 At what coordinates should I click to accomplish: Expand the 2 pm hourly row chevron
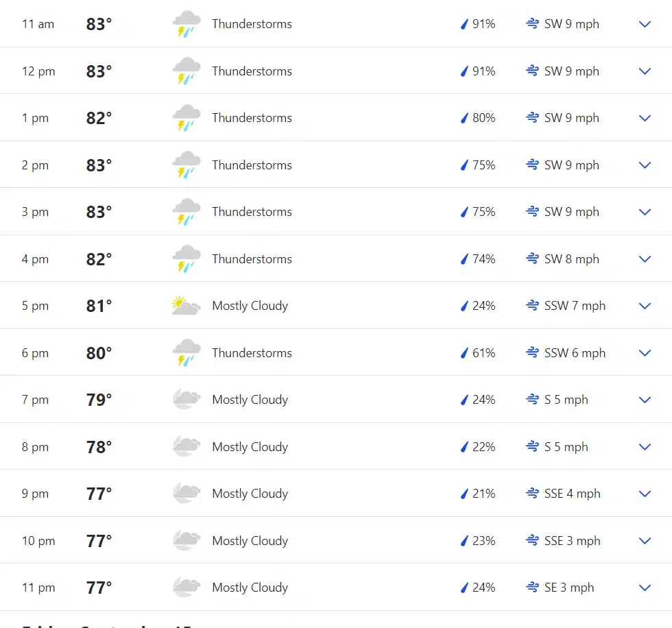pyautogui.click(x=645, y=165)
